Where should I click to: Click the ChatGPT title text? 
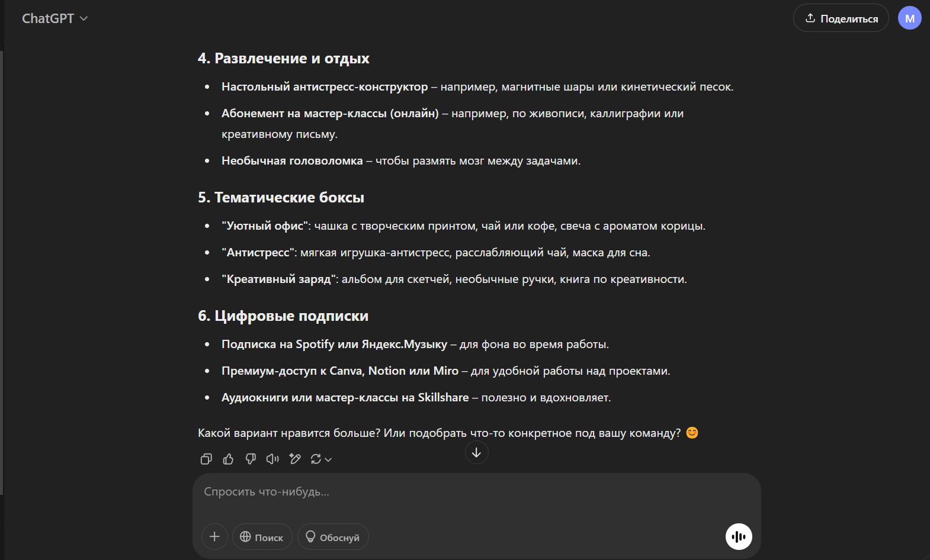pyautogui.click(x=48, y=18)
